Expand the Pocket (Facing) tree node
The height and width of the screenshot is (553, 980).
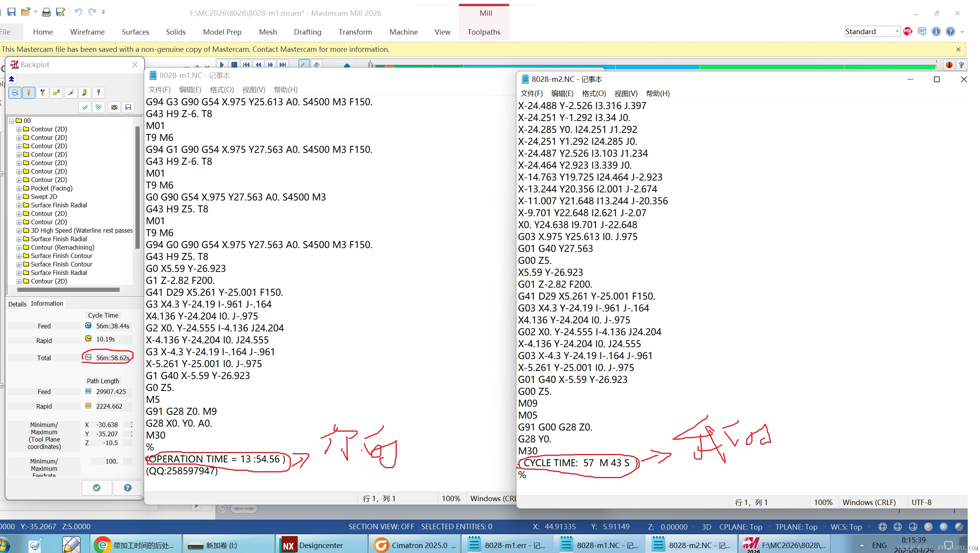point(19,189)
